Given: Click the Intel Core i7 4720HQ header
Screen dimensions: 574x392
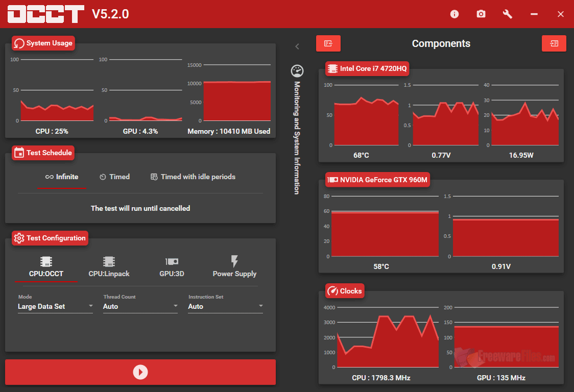Looking at the screenshot, I should pos(367,68).
